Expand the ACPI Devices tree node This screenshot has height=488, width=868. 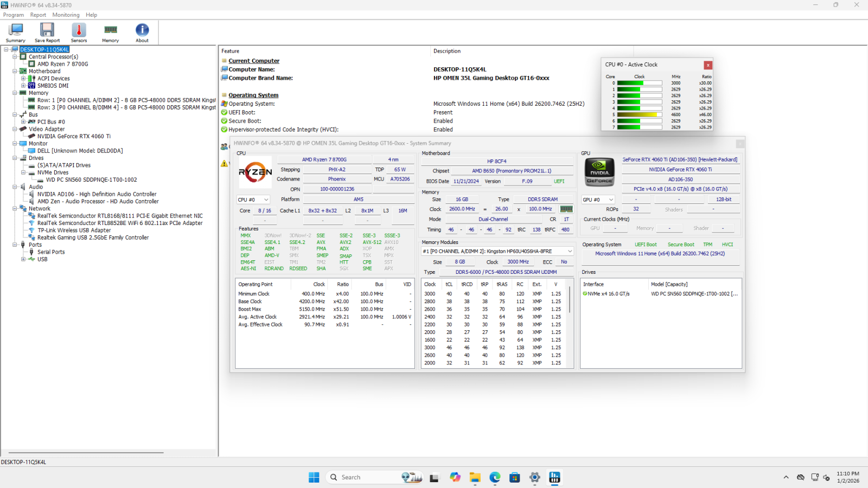tap(23, 79)
